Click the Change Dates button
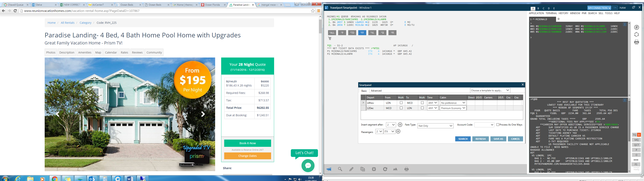Viewport: 644px width, 181px height. 248,156
